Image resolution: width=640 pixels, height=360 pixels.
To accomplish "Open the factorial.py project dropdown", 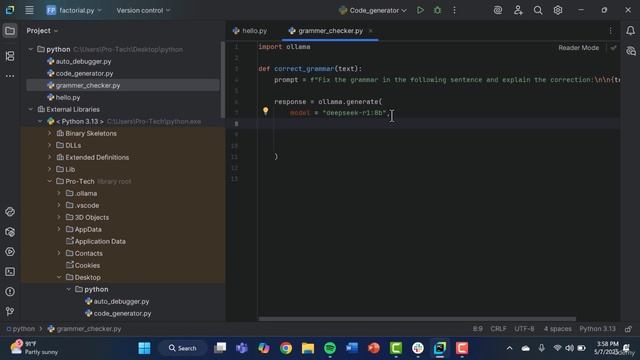I will 74,10.
